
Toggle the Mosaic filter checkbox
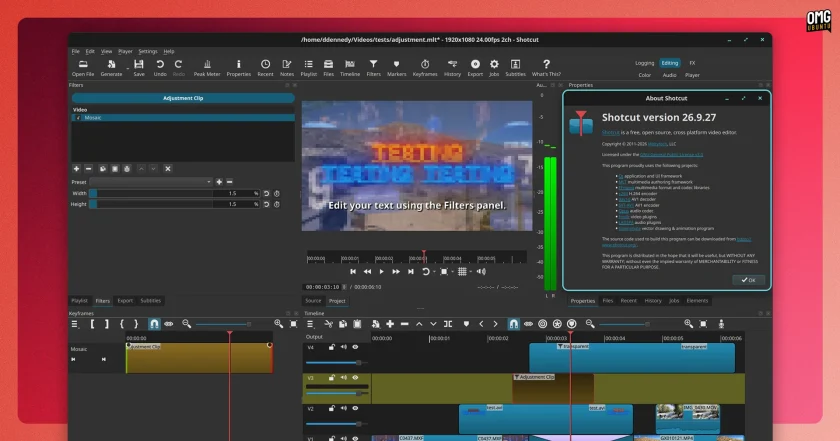[78, 117]
